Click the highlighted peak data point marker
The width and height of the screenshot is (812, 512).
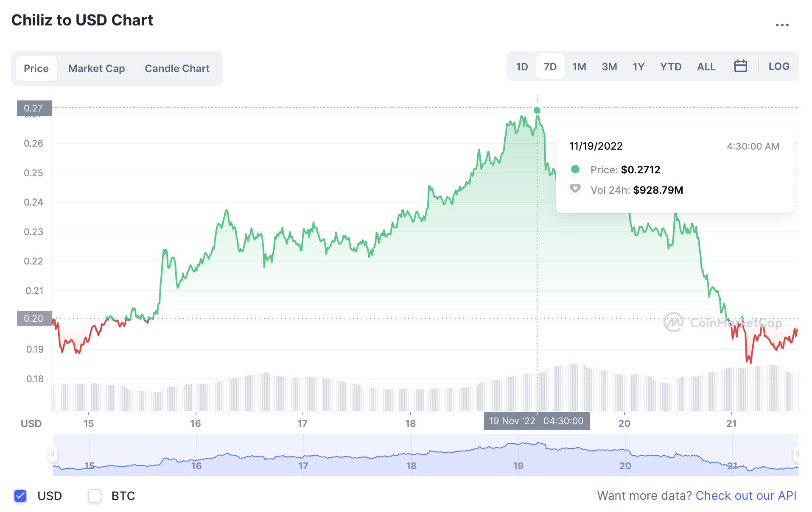click(x=537, y=110)
